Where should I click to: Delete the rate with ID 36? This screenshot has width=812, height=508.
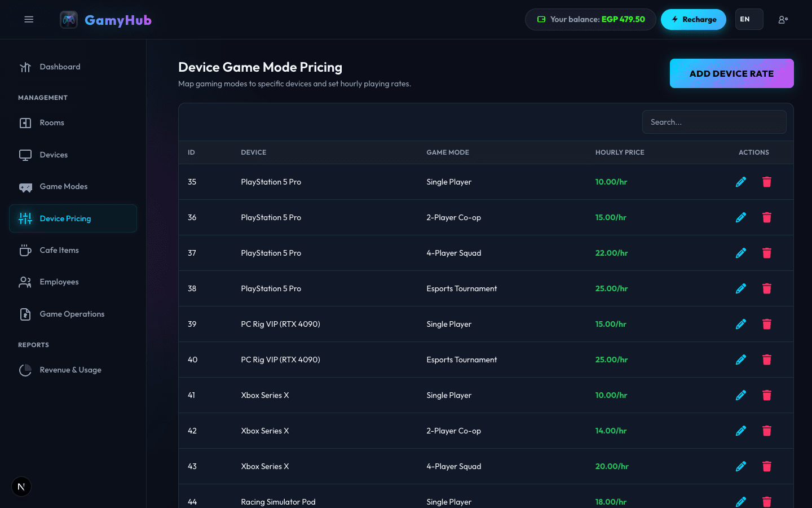[x=767, y=217]
